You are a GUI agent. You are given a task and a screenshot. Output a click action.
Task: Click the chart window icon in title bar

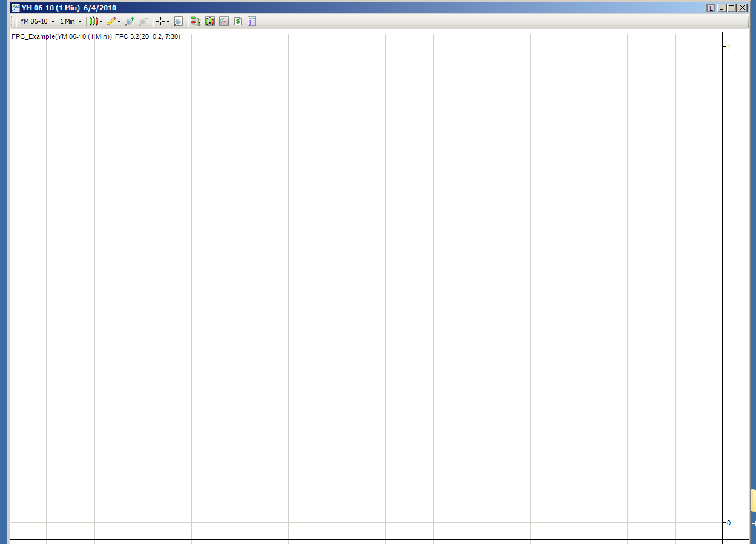tap(16, 8)
